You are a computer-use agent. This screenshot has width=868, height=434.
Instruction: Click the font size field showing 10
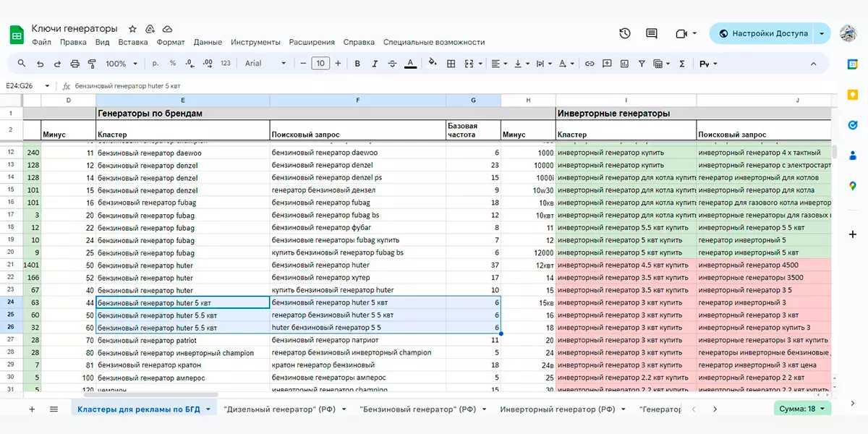tap(320, 64)
